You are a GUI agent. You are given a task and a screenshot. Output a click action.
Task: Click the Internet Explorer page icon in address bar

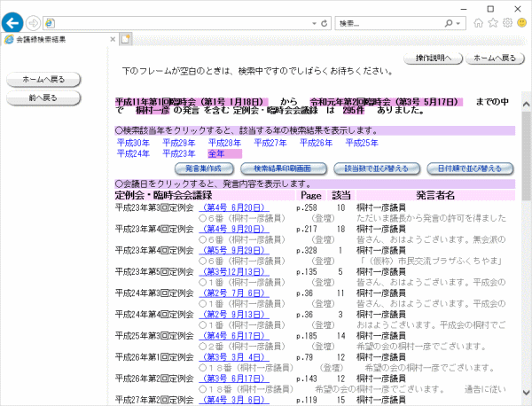(x=50, y=23)
